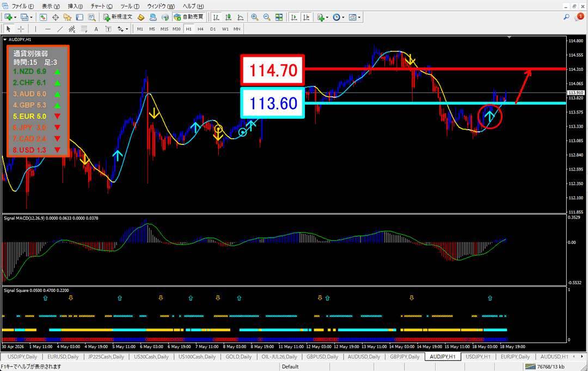Expand the Templates dropdown arrow
This screenshot has width=588, height=371.
point(359,17)
